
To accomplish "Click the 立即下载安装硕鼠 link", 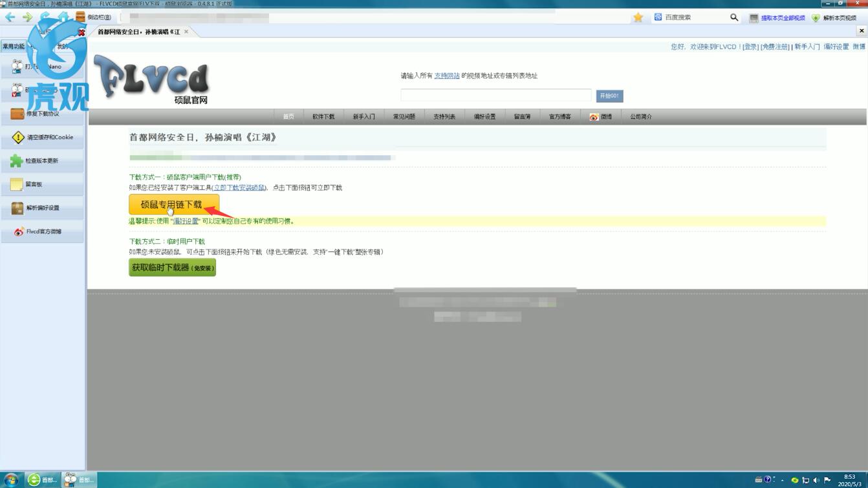I will tap(239, 187).
